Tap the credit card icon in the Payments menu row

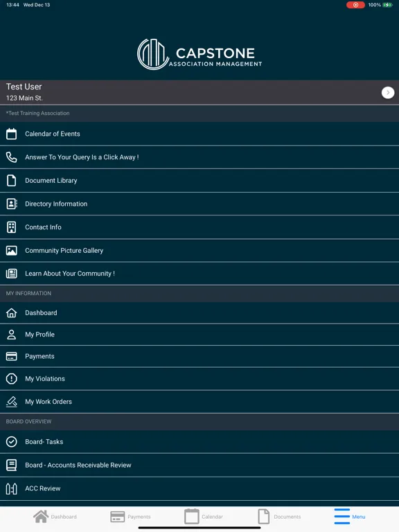(x=12, y=356)
